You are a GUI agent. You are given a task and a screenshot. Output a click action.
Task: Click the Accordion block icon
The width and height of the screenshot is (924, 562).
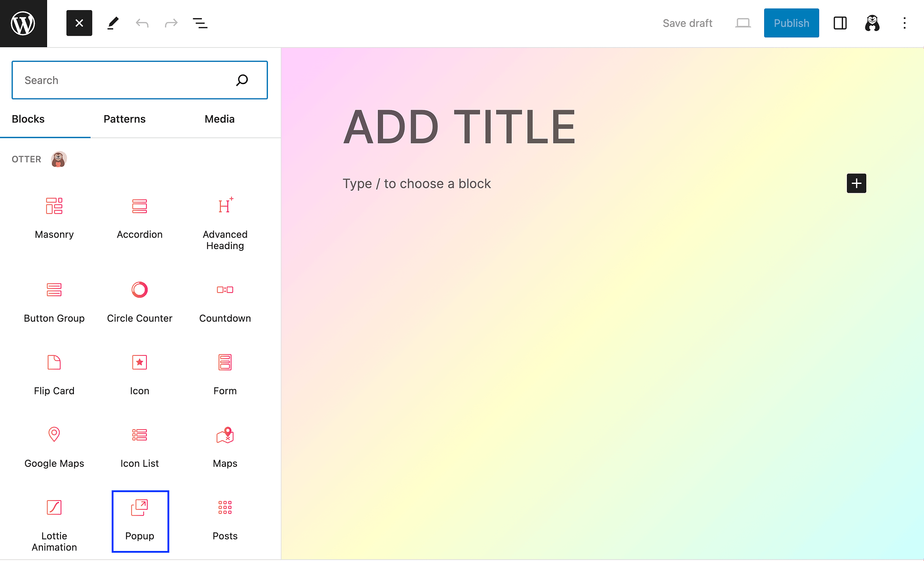point(139,205)
